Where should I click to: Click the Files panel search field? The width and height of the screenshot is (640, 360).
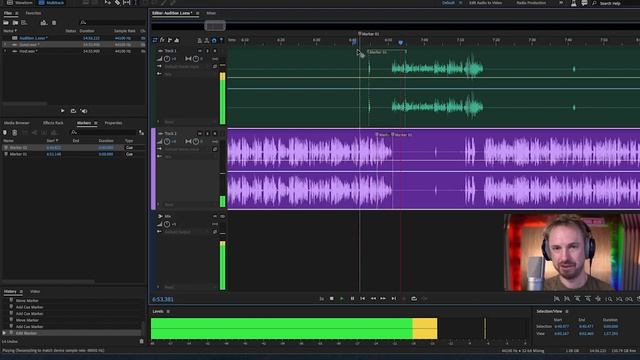[x=112, y=22]
